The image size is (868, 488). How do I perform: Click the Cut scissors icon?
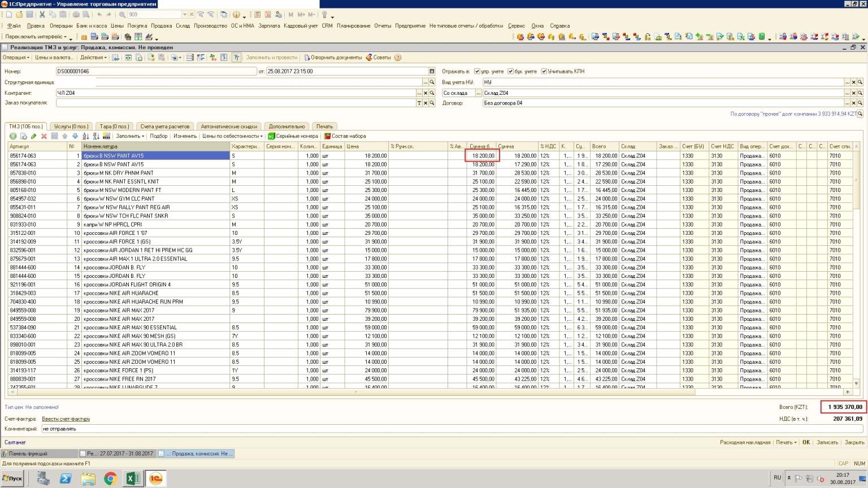42,14
